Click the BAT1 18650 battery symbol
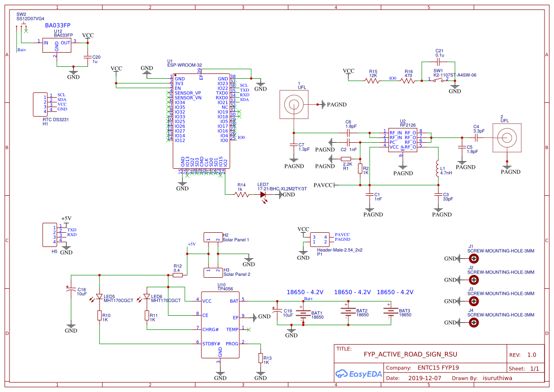Viewport: 554px width, 392px height. [303, 313]
